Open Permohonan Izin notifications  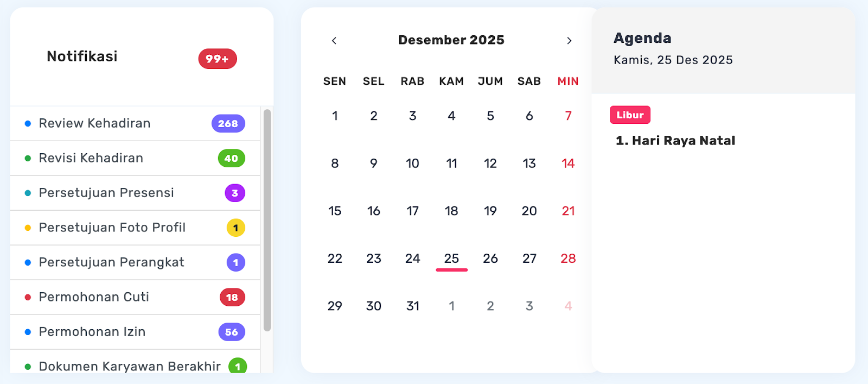[x=92, y=332]
